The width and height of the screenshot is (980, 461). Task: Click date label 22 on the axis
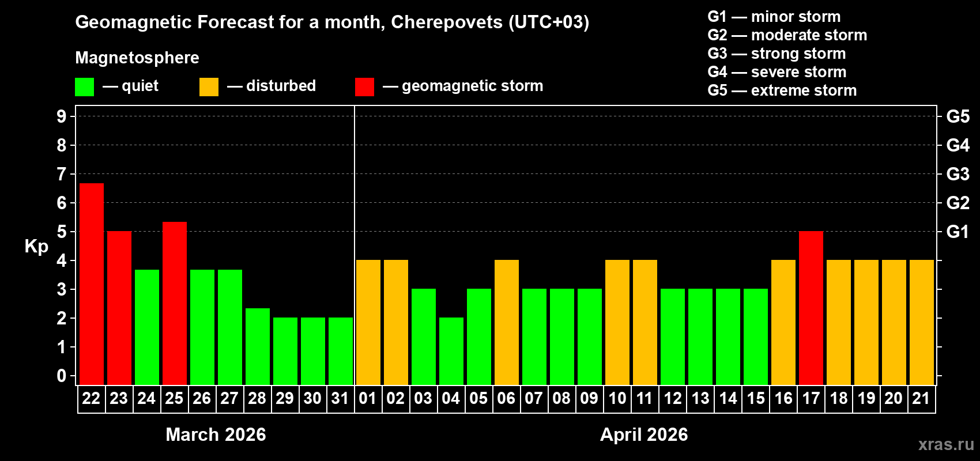91,399
